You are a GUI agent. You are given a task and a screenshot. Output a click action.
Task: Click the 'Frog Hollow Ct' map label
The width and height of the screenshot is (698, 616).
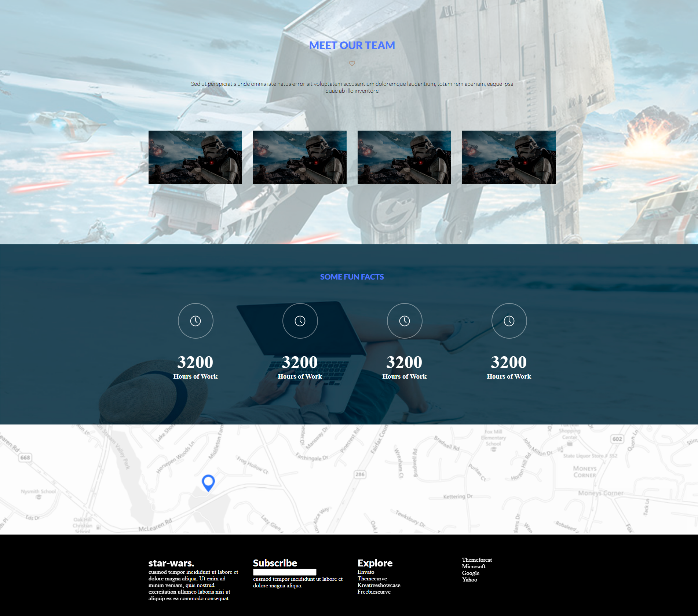253,465
